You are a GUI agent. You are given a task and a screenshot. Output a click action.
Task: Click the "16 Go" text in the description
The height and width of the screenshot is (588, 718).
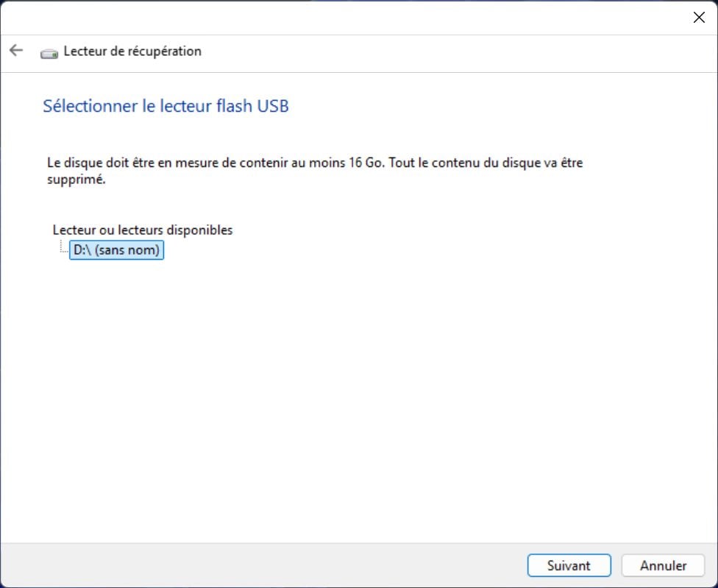coord(366,163)
